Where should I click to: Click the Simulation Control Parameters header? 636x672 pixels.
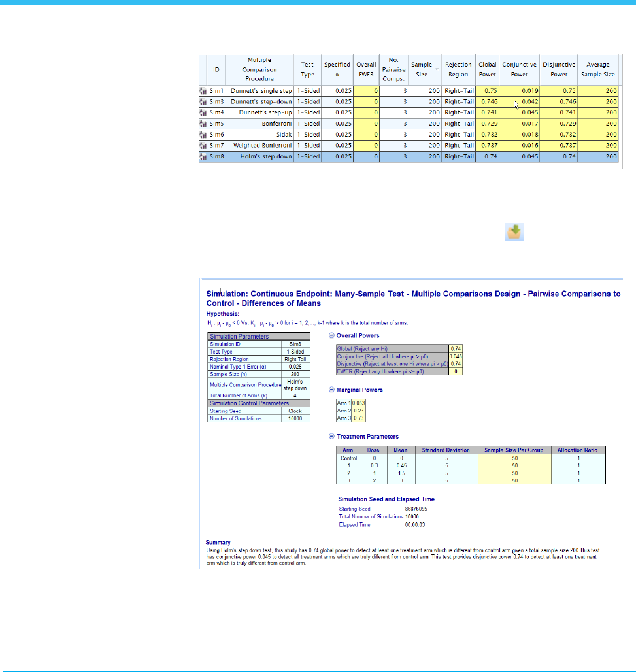coord(259,403)
